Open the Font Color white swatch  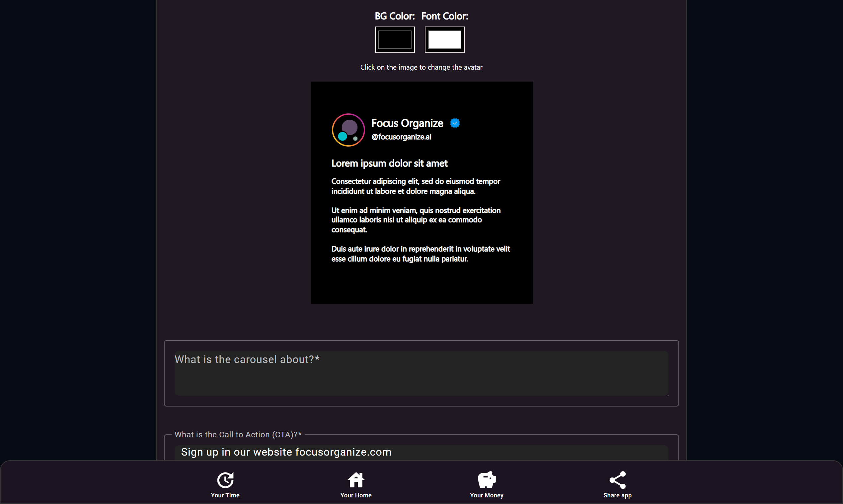tap(444, 40)
